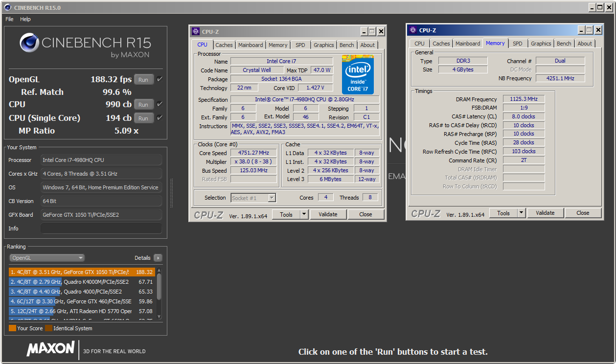Click the GFX Board field
This screenshot has height=364, width=616.
tap(101, 215)
